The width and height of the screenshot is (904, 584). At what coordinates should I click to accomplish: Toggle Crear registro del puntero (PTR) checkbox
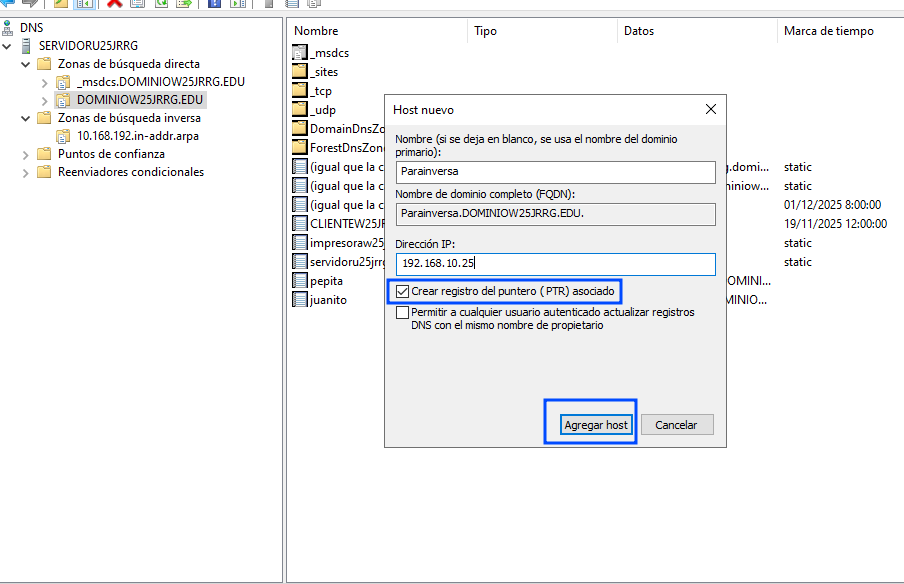click(402, 292)
